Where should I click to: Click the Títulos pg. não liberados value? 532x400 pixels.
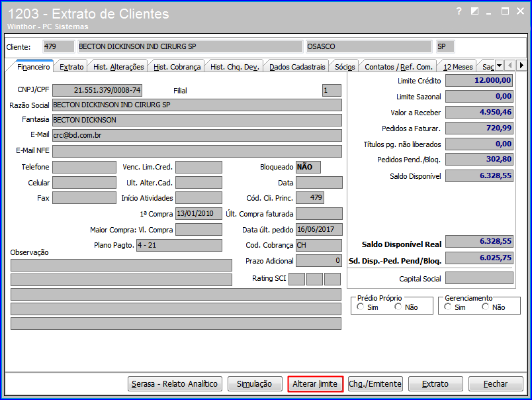(x=479, y=144)
